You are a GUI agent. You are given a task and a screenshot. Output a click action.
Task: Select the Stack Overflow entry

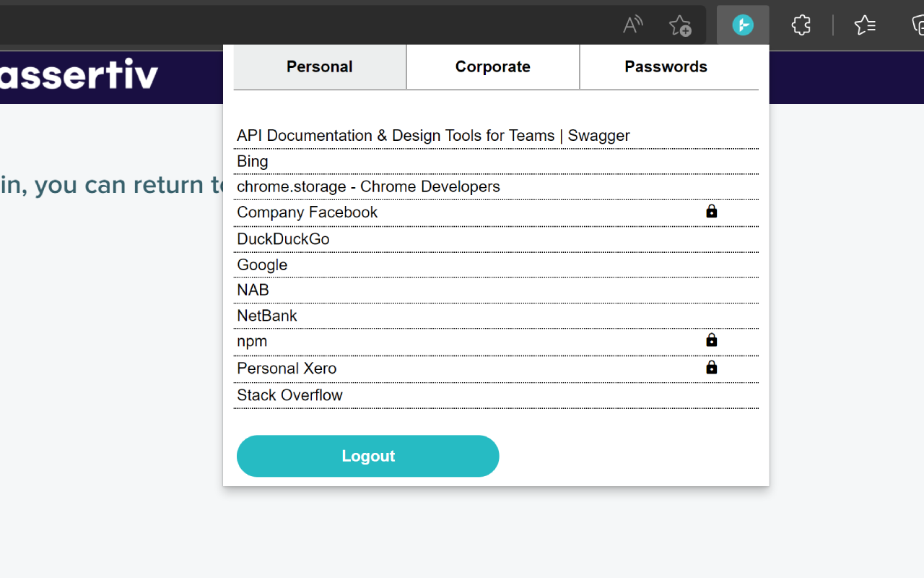[x=496, y=395]
